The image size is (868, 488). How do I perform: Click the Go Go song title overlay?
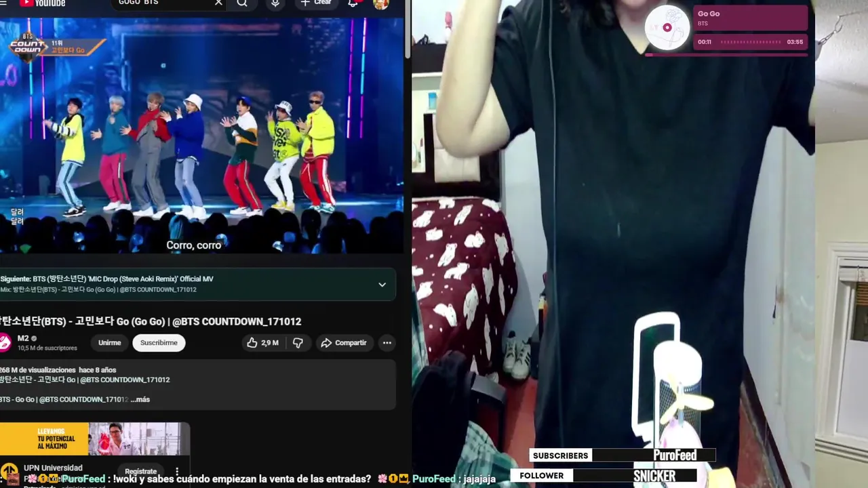click(x=709, y=14)
